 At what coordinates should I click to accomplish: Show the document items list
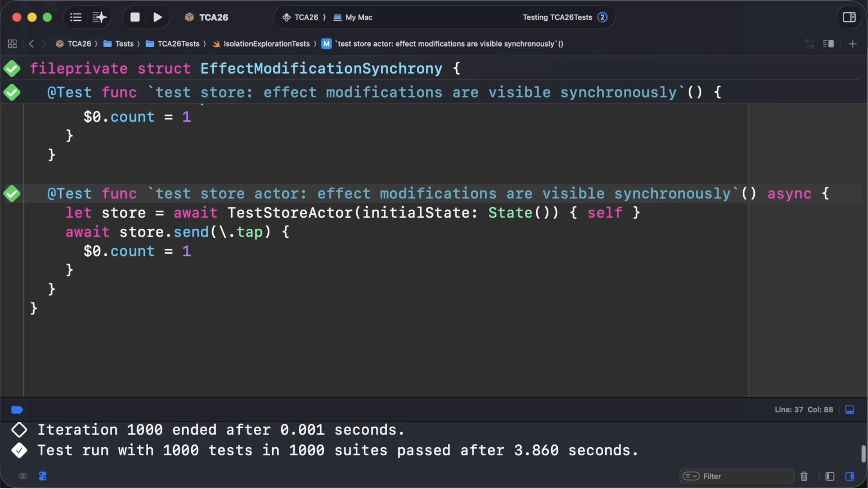(x=75, y=17)
